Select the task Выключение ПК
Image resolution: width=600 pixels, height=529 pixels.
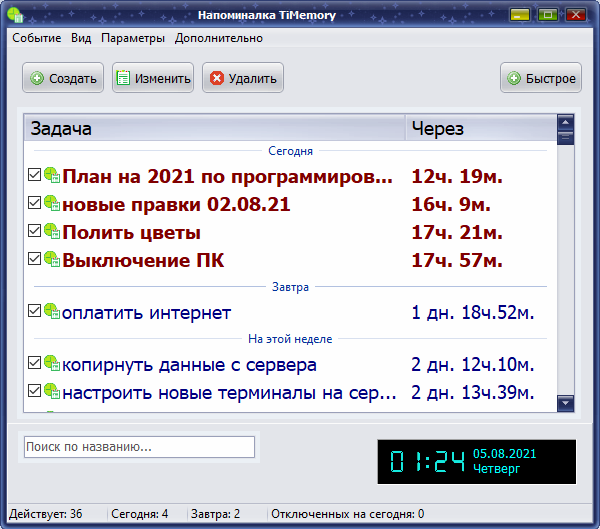pyautogui.click(x=143, y=260)
